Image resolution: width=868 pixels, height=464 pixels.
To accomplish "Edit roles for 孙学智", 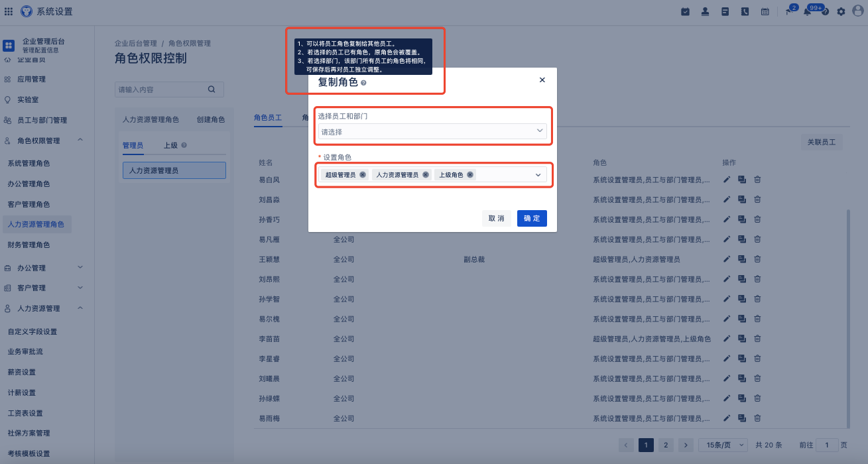I will point(727,299).
